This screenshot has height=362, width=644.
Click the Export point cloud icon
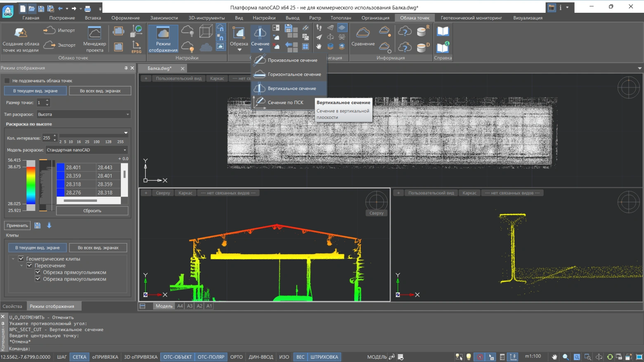click(x=49, y=45)
